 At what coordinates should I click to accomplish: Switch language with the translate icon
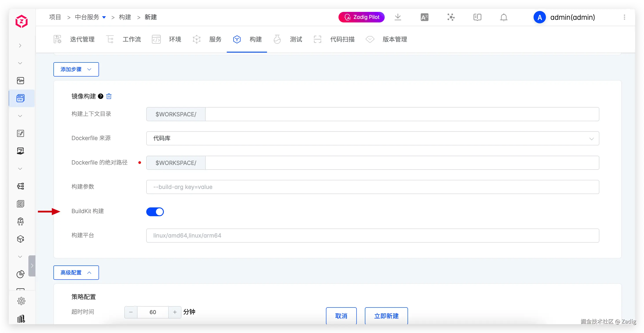pyautogui.click(x=424, y=17)
